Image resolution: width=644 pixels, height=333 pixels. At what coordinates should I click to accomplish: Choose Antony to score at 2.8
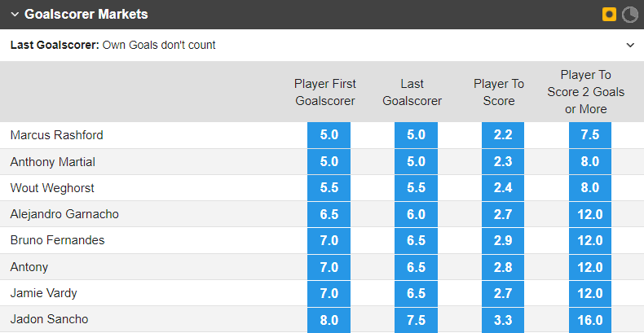click(503, 266)
